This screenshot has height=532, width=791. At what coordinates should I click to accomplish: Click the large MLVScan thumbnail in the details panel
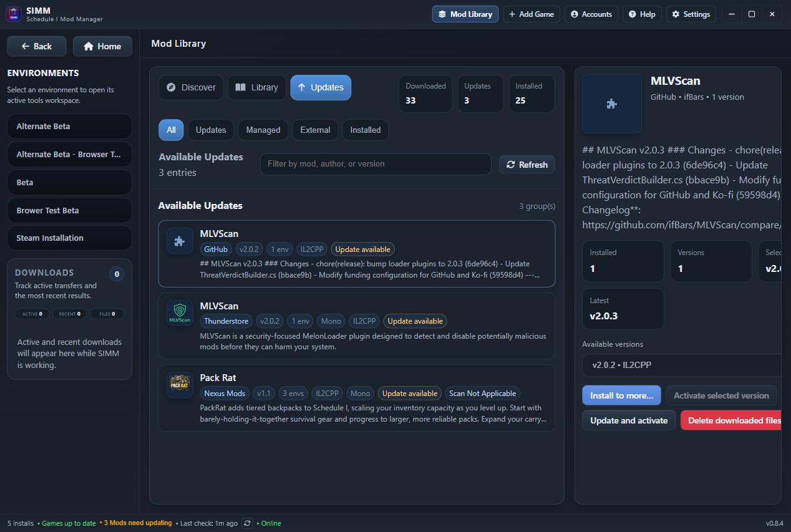[x=612, y=104]
